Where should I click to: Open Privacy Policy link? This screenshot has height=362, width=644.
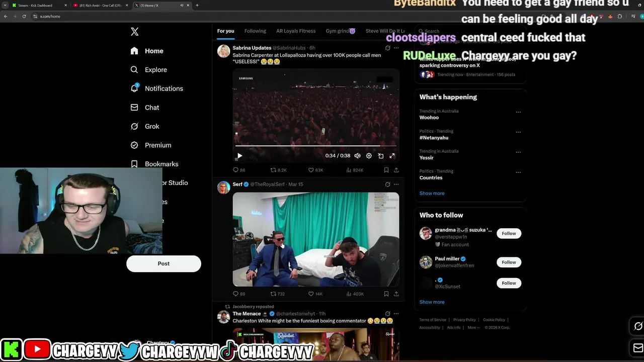[464, 320]
